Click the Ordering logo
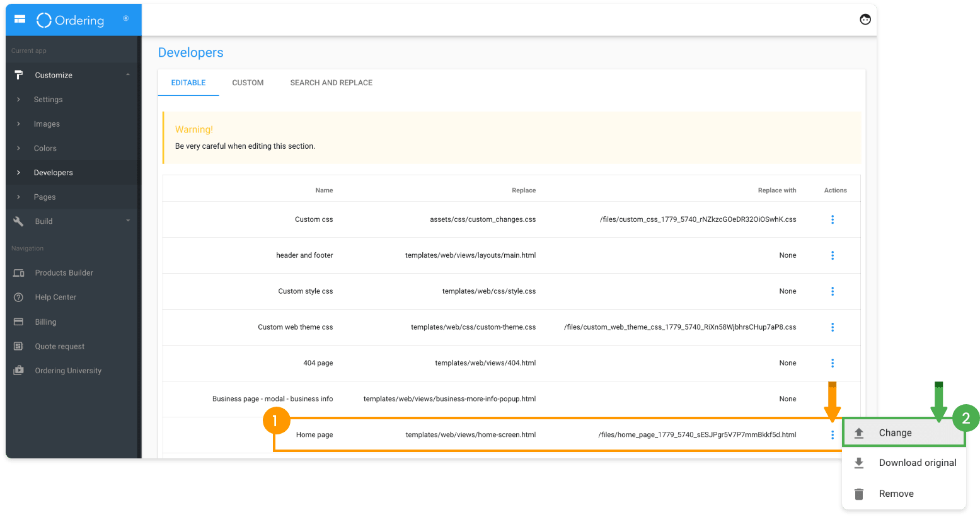The image size is (980, 517). click(70, 20)
